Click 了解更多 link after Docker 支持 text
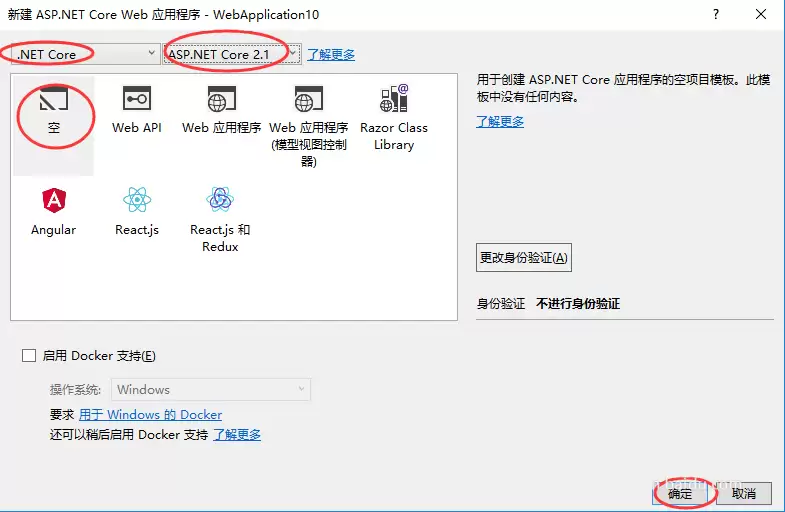Screen dimensions: 785x512 tap(237, 434)
